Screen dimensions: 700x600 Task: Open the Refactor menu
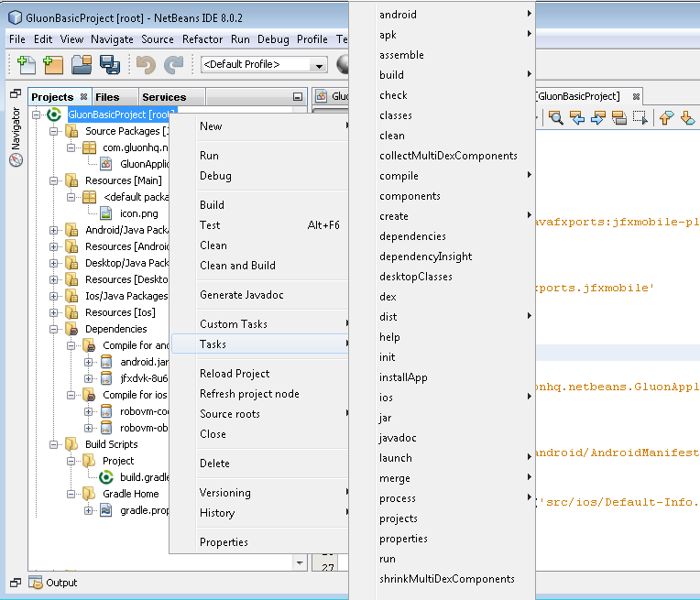(202, 39)
